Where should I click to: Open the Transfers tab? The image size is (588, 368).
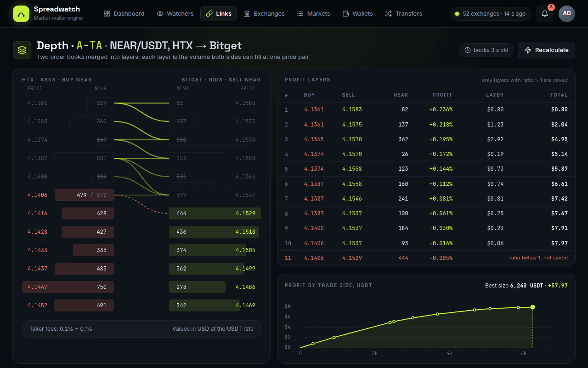[x=403, y=14]
